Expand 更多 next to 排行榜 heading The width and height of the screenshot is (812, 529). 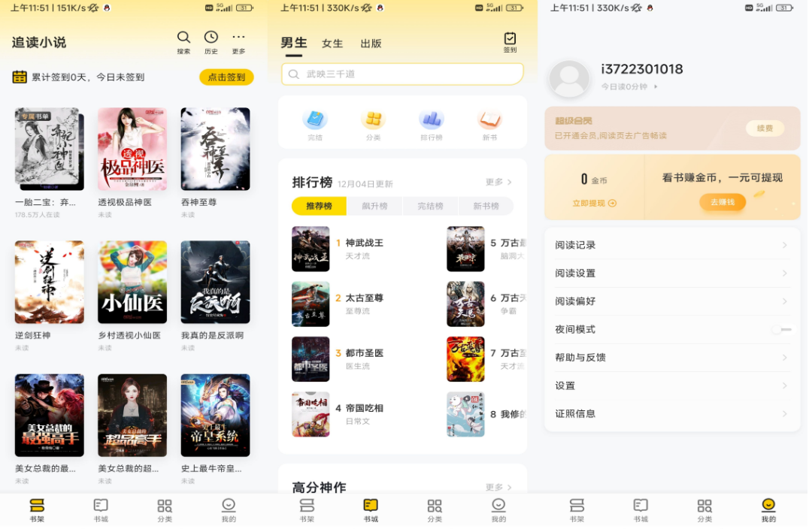coord(498,182)
